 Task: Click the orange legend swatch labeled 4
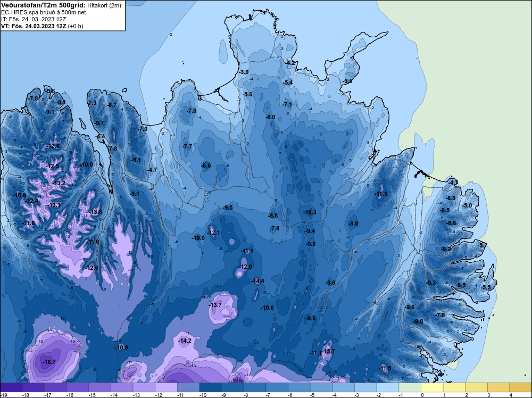coord(520,387)
